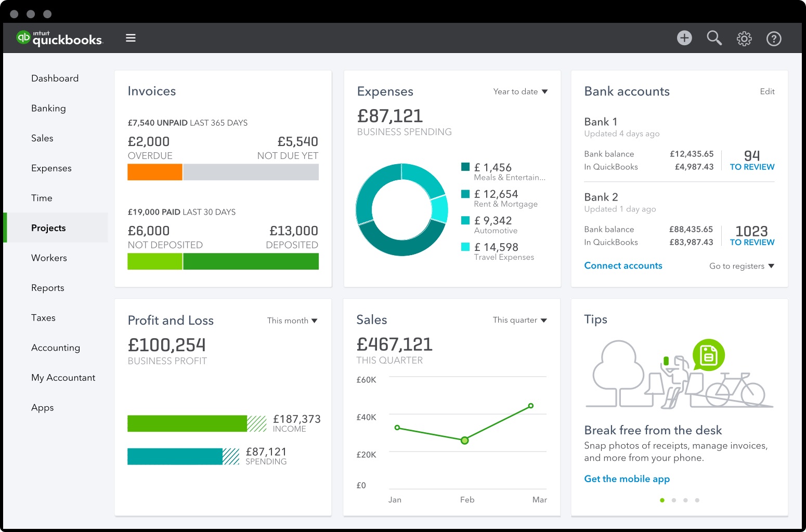This screenshot has width=806, height=532.
Task: Open settings via the gear icon
Action: (x=744, y=38)
